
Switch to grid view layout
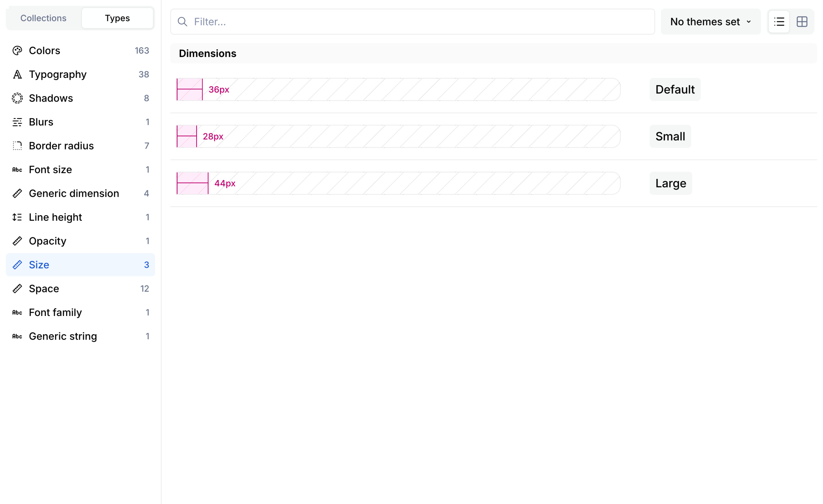click(802, 22)
